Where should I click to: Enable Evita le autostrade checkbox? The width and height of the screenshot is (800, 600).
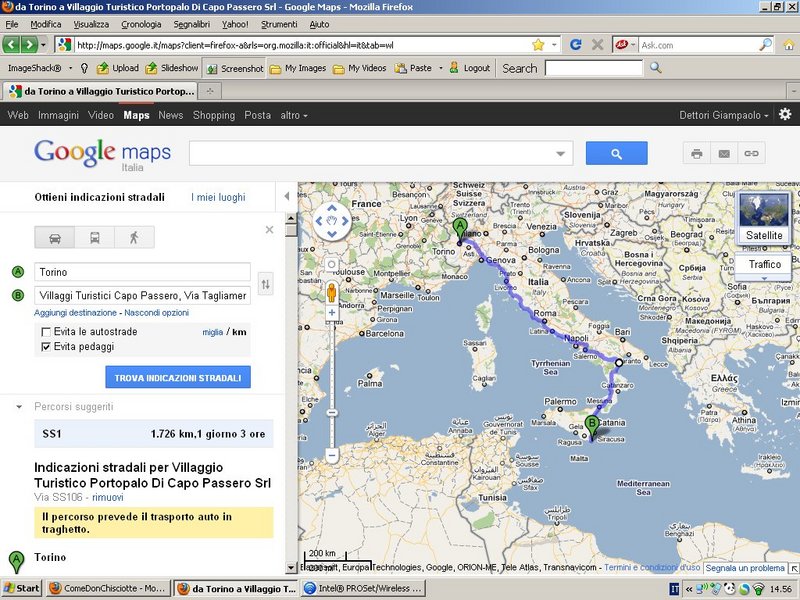pos(46,332)
